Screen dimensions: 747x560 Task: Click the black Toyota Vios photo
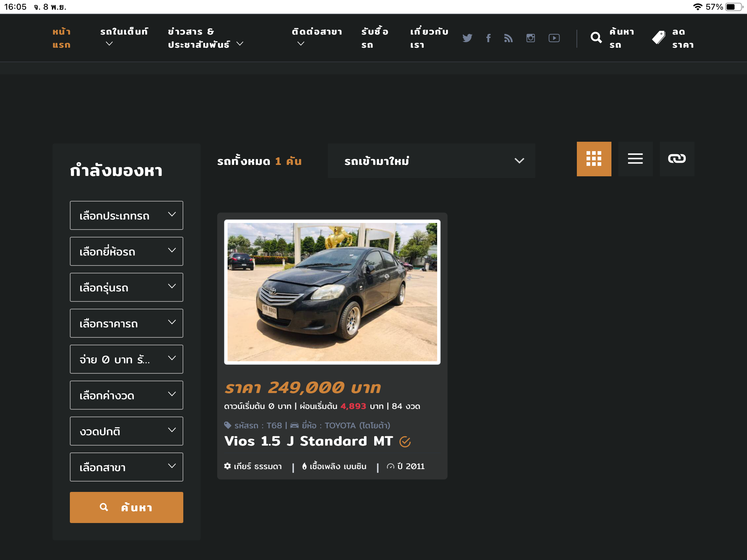coord(332,292)
